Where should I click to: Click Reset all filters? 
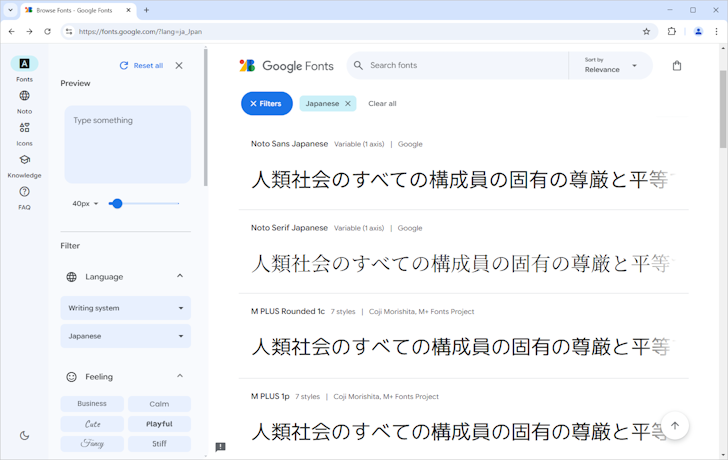click(x=142, y=65)
